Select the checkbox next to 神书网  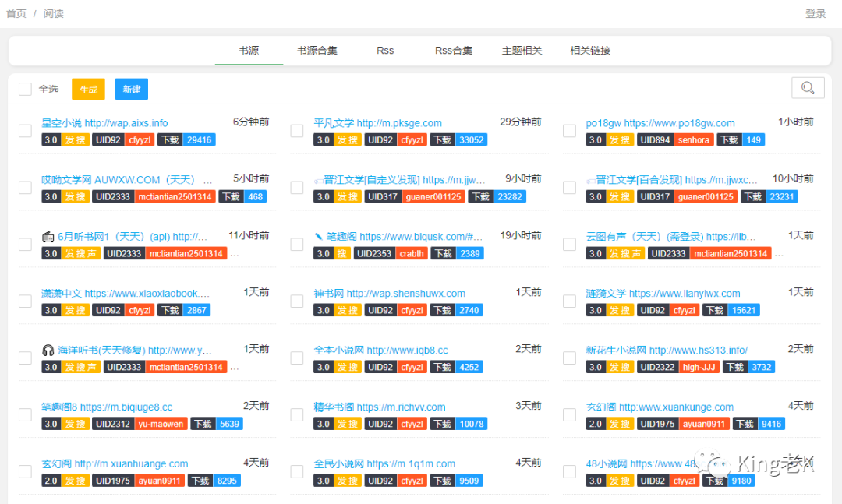pyautogui.click(x=297, y=301)
